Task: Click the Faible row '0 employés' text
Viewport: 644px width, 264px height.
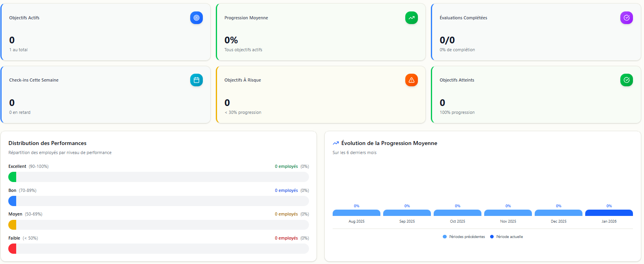Action: click(286, 238)
